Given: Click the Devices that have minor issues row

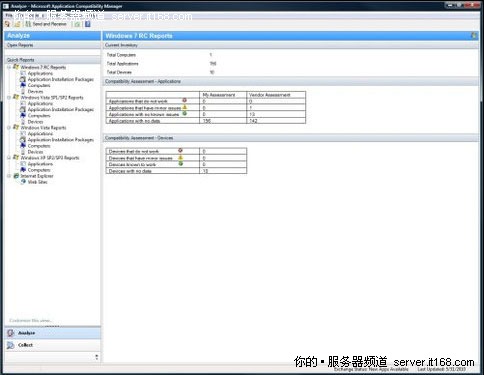Looking at the screenshot, I should tap(176, 158).
